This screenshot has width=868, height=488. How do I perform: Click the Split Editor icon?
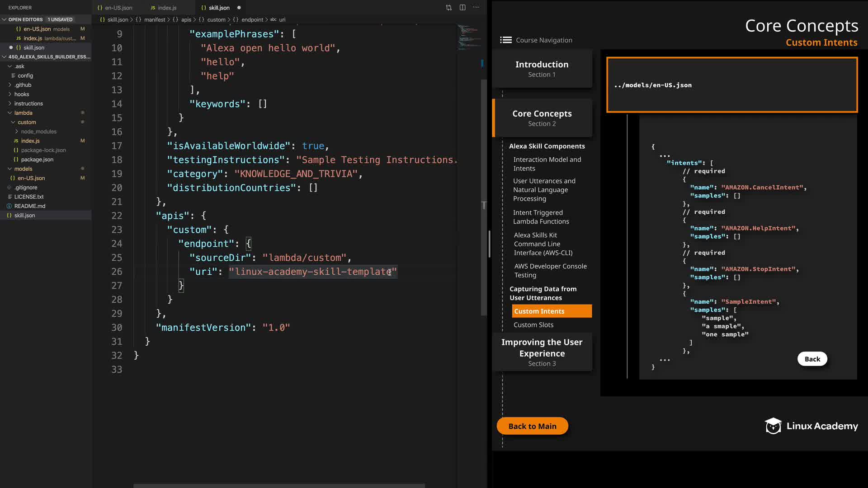coord(462,8)
